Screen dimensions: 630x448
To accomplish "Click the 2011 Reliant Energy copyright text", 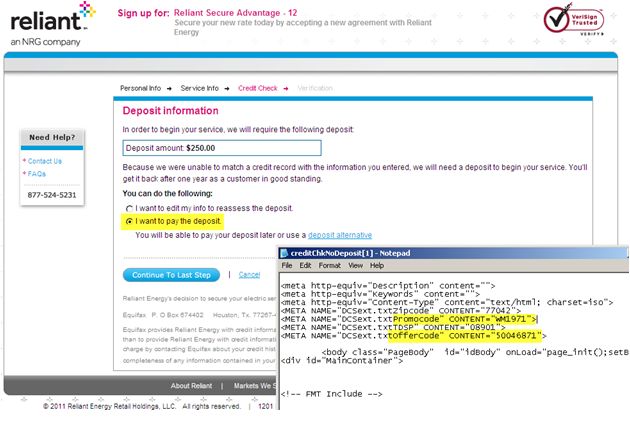I will [x=142, y=406].
